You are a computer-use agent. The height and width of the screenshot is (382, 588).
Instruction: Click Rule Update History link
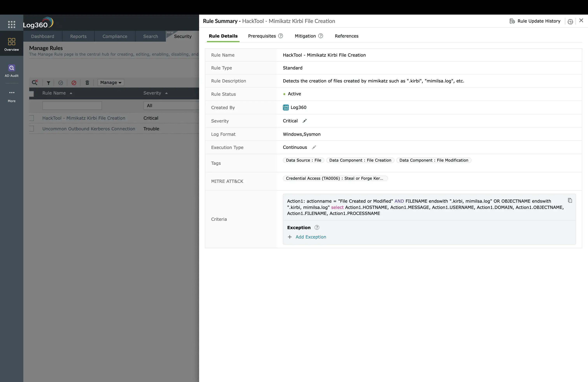coord(539,21)
